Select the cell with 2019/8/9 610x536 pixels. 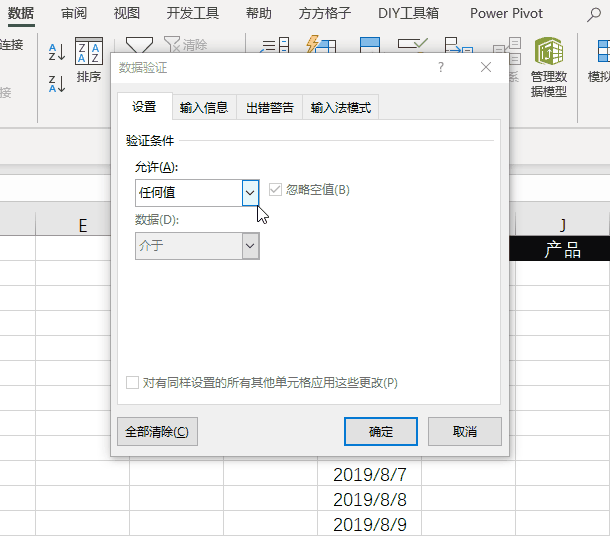pos(370,524)
